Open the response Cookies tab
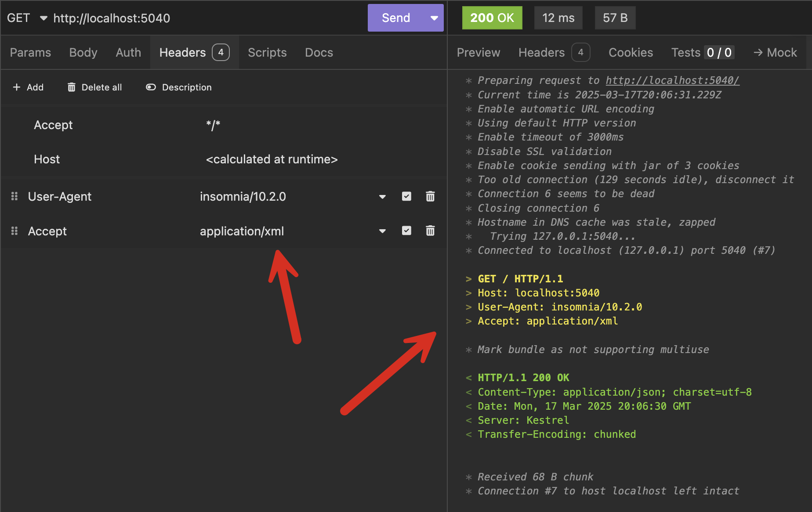The image size is (812, 512). pos(631,53)
